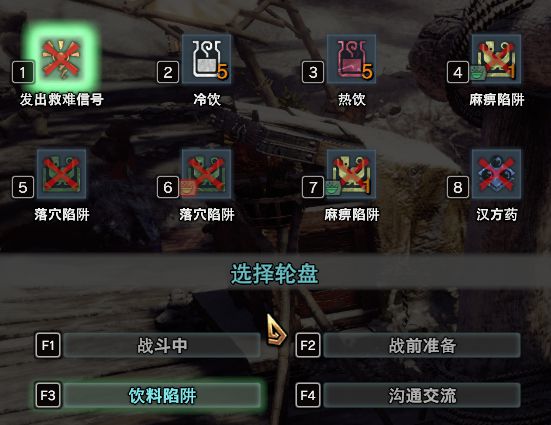Open the 沟通交流 wheel
The width and height of the screenshot is (551, 425).
click(x=422, y=395)
